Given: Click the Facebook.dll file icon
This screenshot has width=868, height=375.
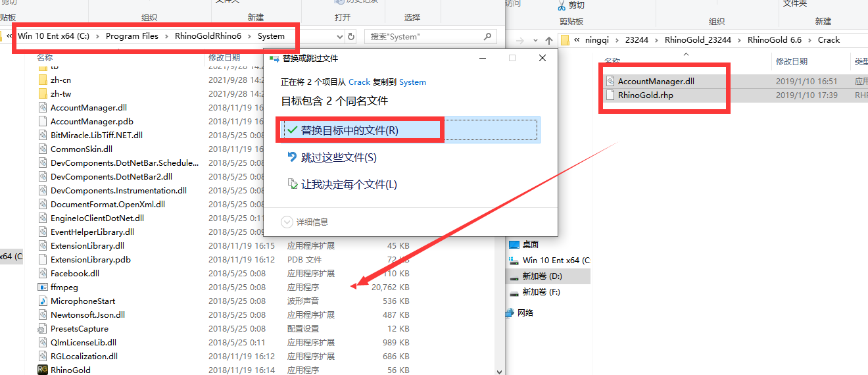Looking at the screenshot, I should point(43,274).
